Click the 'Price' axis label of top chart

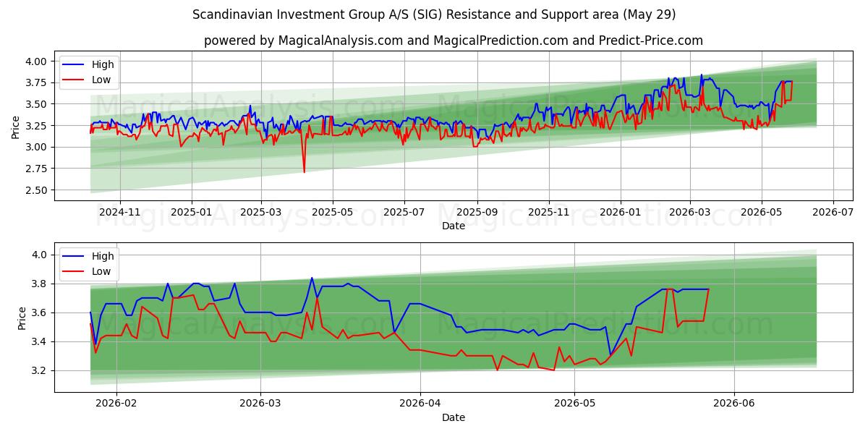(x=16, y=126)
